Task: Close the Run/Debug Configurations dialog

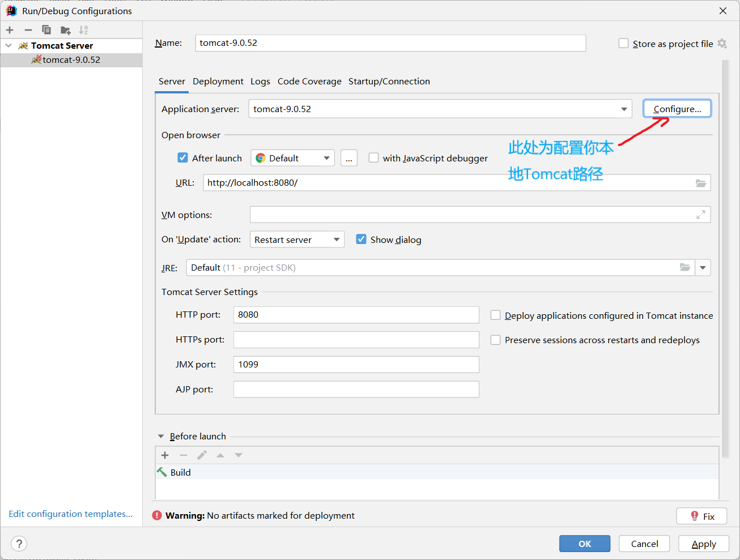Action: [x=723, y=11]
